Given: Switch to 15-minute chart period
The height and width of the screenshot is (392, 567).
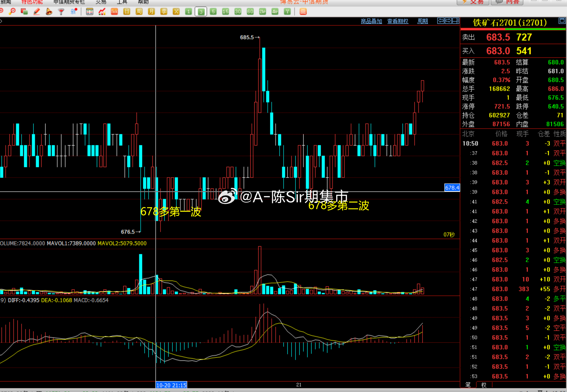Looking at the screenshot, I should pyautogui.click(x=226, y=11).
